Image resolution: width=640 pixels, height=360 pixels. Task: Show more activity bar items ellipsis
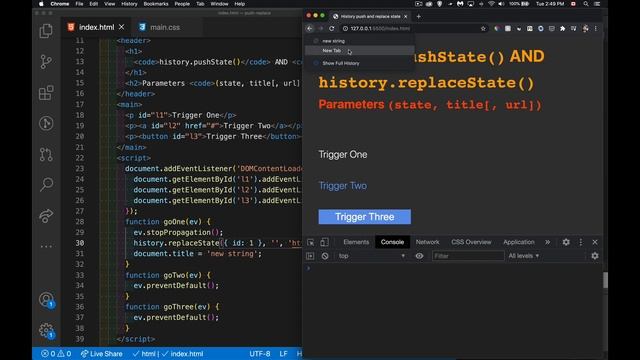46,246
